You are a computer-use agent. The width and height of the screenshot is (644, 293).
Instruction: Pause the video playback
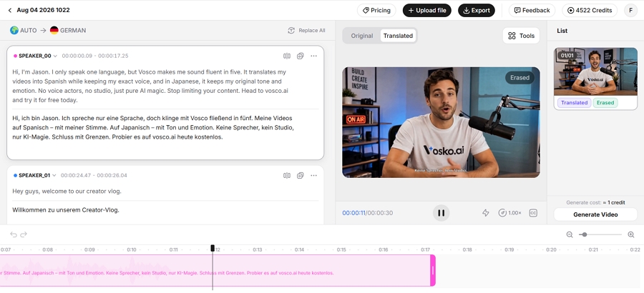click(x=441, y=213)
